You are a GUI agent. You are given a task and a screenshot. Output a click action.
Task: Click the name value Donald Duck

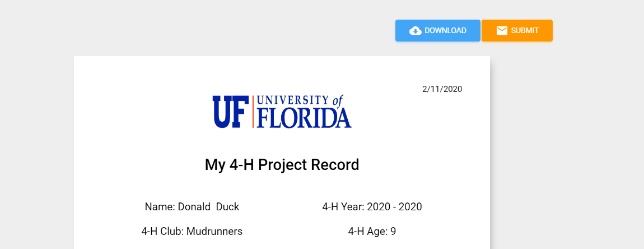pos(208,206)
